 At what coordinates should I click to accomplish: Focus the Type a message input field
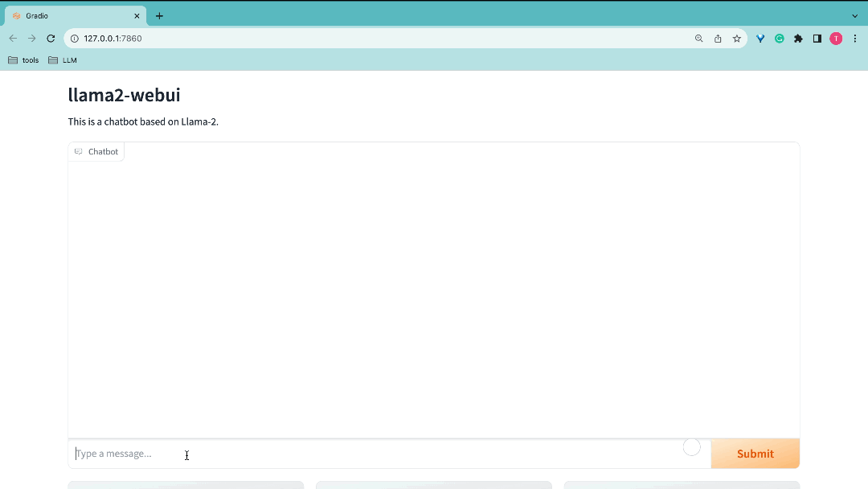pos(390,454)
